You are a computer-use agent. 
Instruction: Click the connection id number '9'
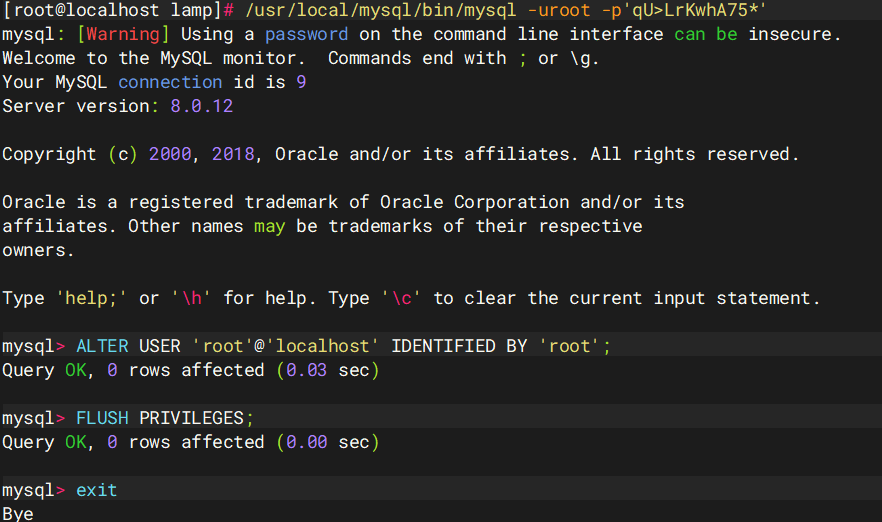coord(302,82)
